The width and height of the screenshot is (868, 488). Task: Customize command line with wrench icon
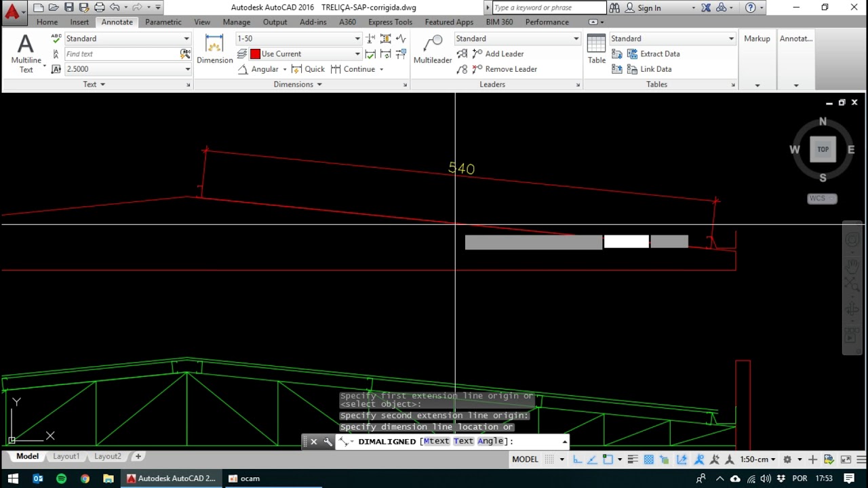point(328,441)
